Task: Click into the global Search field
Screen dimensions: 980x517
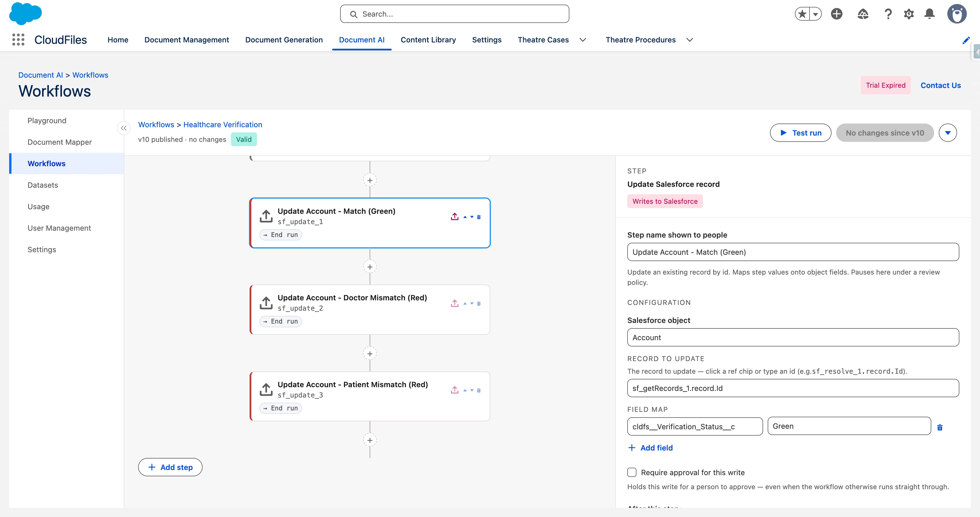Action: pyautogui.click(x=454, y=14)
